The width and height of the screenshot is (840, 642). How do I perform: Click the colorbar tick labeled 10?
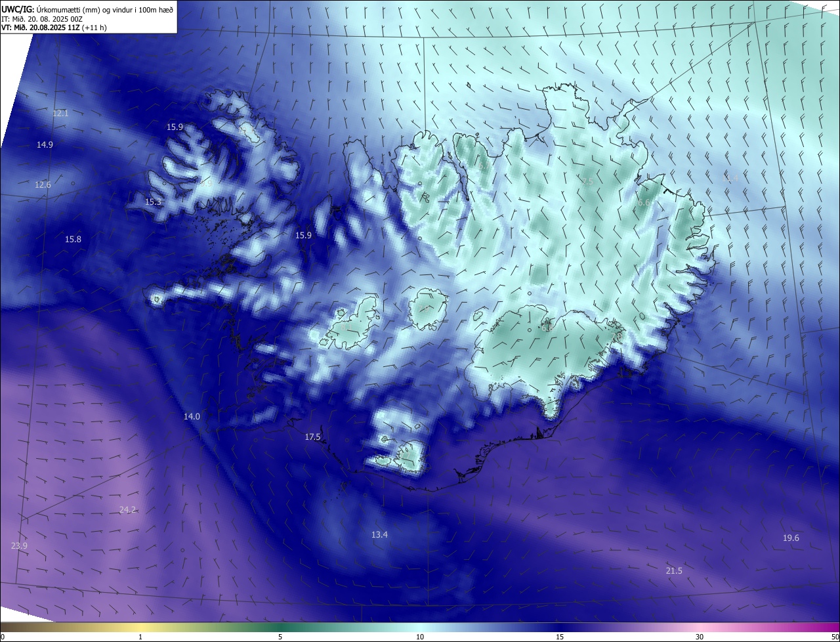(x=420, y=637)
